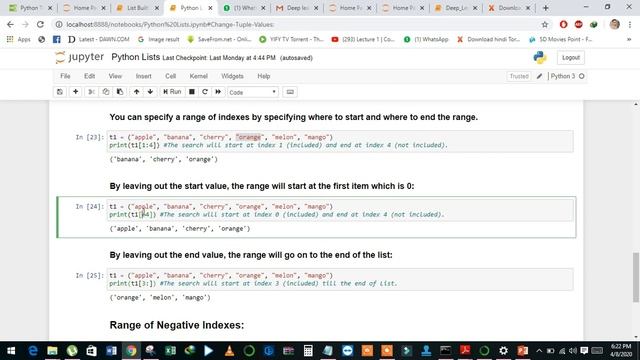
Task: Open the command palette keyboard icon
Action: pyautogui.click(x=290, y=92)
